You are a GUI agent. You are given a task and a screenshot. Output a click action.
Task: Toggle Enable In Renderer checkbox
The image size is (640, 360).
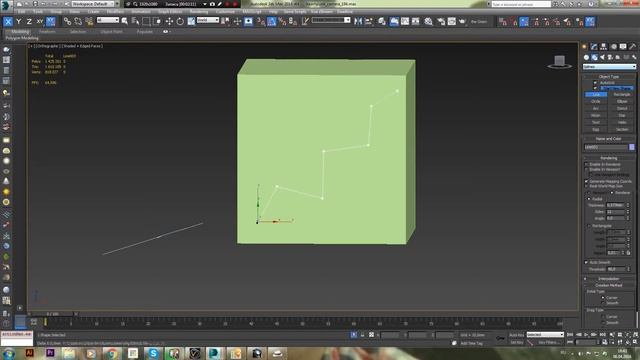click(x=587, y=164)
